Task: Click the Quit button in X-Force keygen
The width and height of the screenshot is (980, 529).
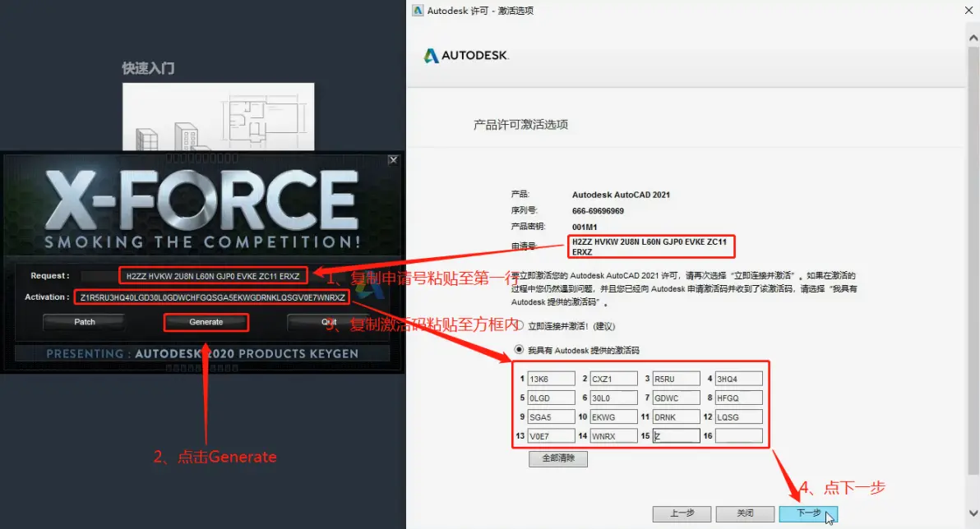Action: coord(329,322)
